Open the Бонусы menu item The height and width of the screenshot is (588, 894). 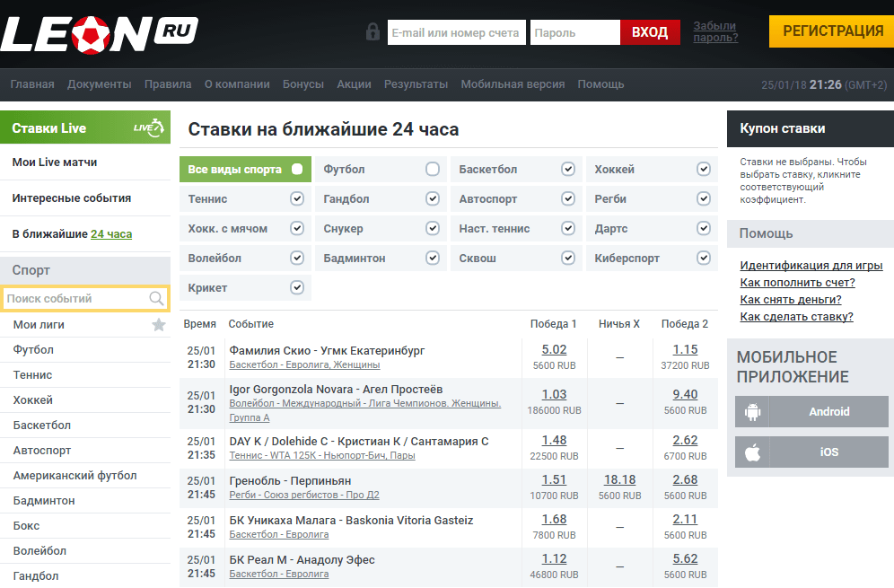[302, 84]
